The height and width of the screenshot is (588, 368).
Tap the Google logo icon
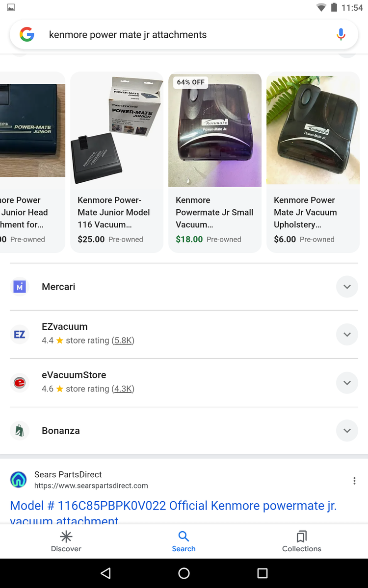(27, 35)
